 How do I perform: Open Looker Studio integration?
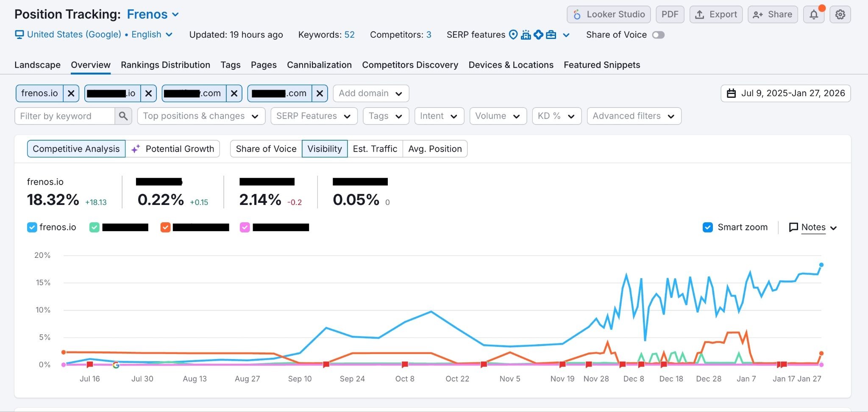coord(608,14)
